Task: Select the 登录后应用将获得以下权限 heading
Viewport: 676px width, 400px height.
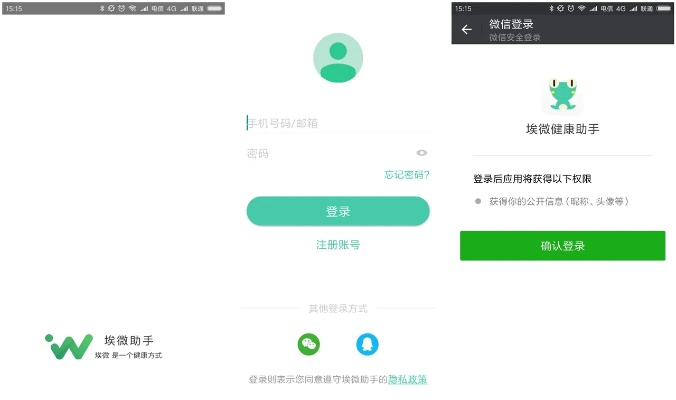Action: click(532, 179)
